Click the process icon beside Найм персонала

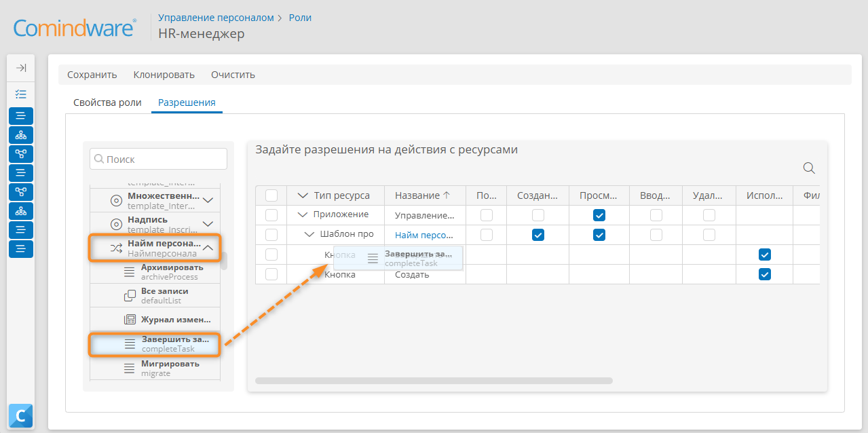116,248
